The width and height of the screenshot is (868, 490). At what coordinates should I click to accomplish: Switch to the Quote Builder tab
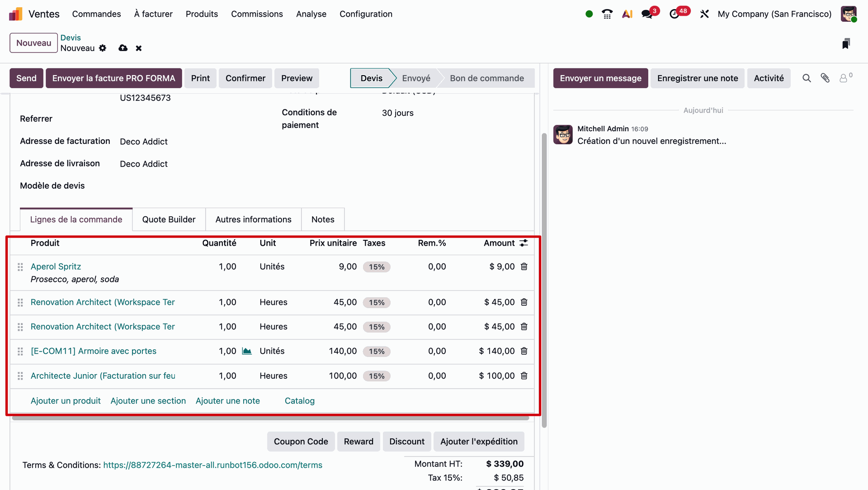pyautogui.click(x=169, y=219)
